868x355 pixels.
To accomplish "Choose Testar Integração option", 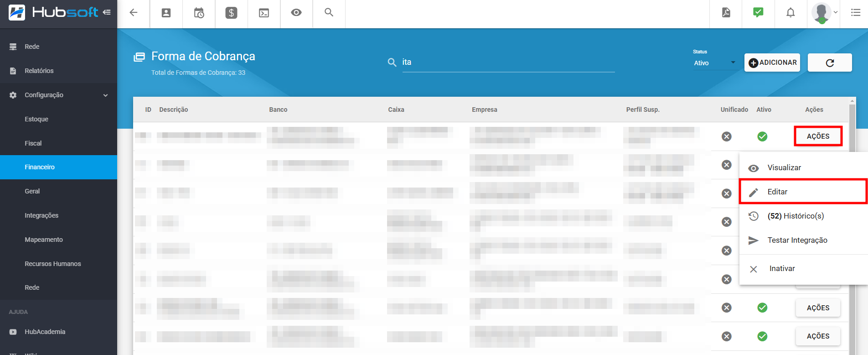I will click(x=803, y=240).
